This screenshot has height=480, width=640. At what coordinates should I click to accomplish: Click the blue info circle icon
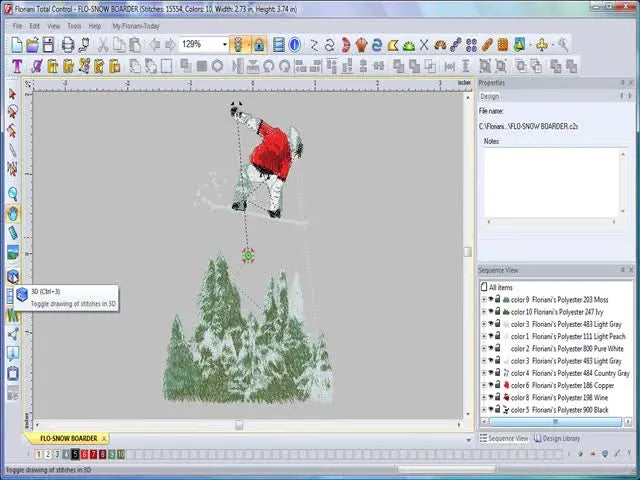click(294, 44)
